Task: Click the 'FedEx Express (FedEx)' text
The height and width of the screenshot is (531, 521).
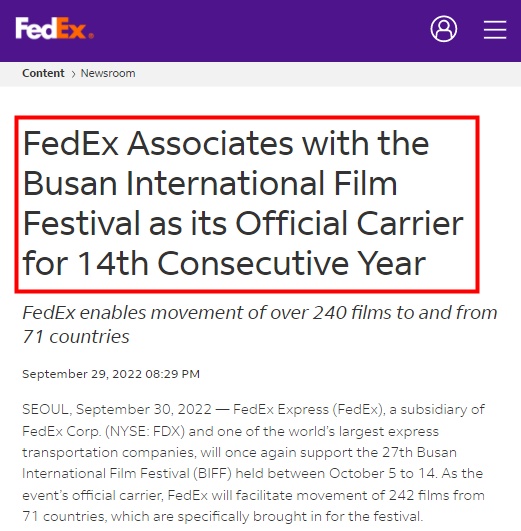Action: click(308, 409)
